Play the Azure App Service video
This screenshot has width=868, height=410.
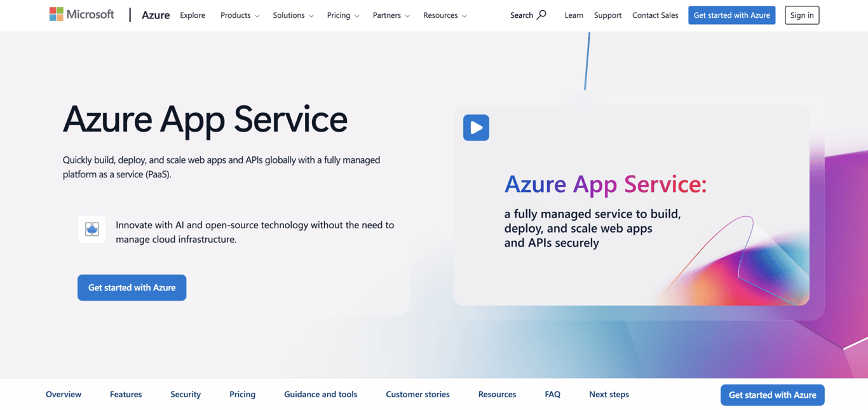click(x=476, y=128)
